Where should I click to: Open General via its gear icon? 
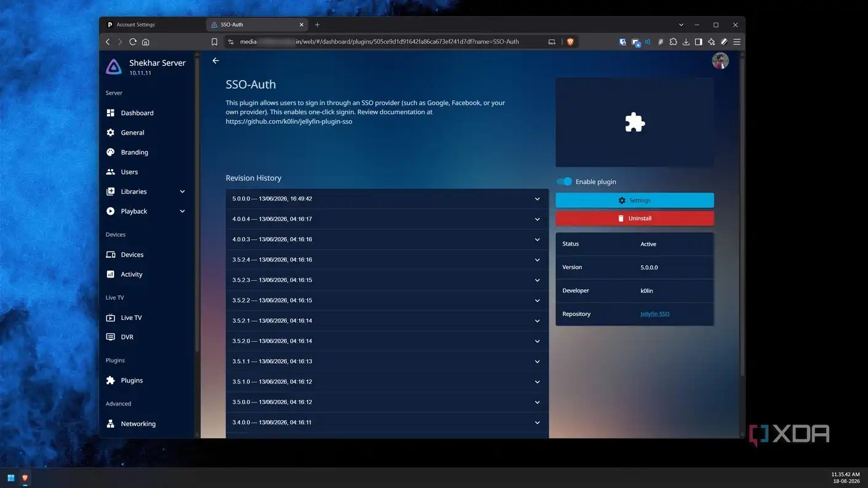(x=110, y=132)
